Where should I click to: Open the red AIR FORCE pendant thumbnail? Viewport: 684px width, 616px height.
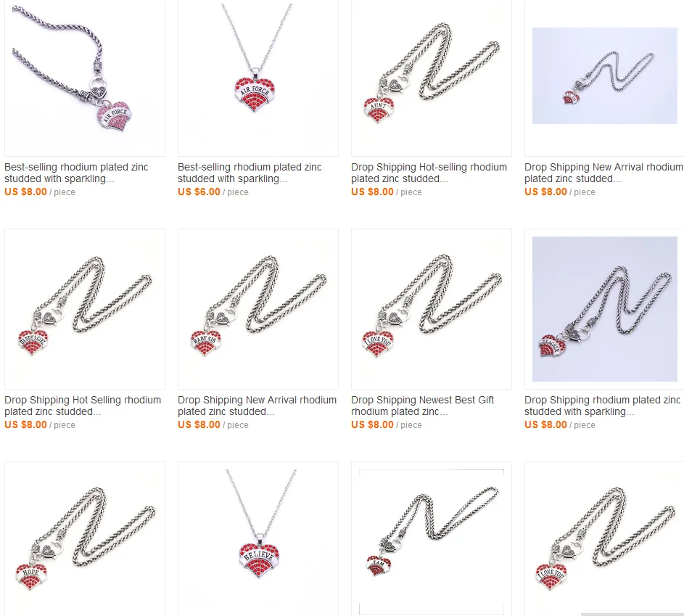pos(257,77)
